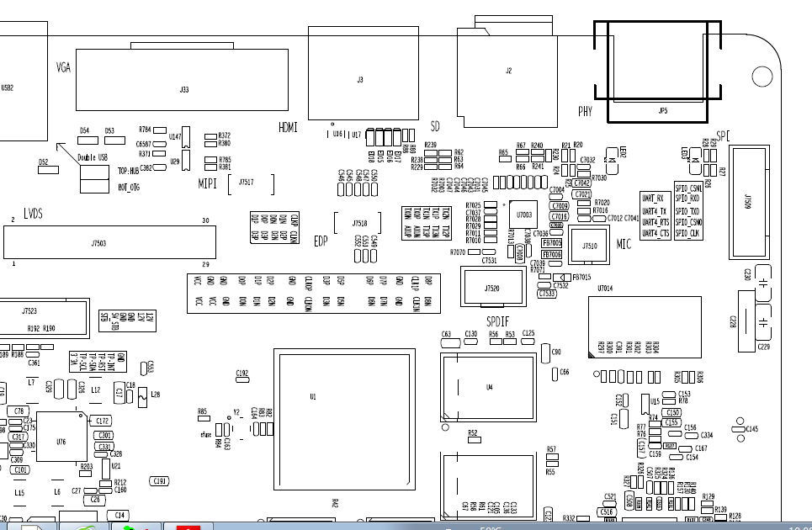Select the C101 capacitor label
Image resolution: width=812 pixels, height=530 pixels.
[20, 470]
